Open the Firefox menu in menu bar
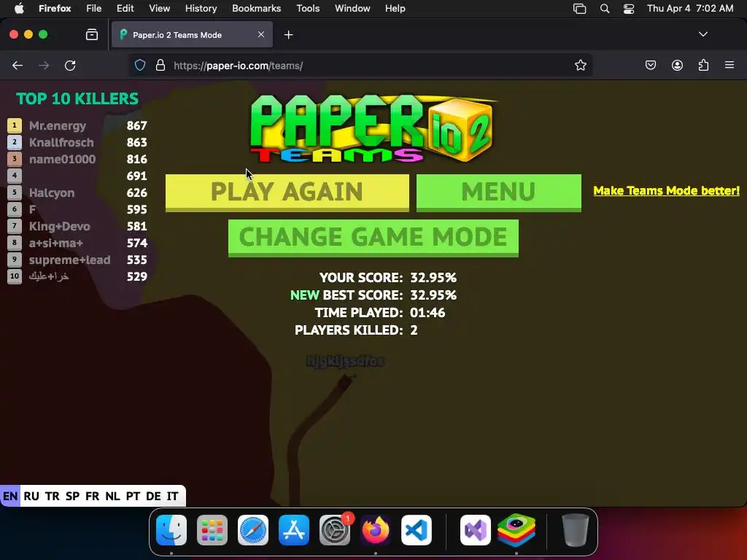Image resolution: width=747 pixels, height=560 pixels. [x=55, y=9]
